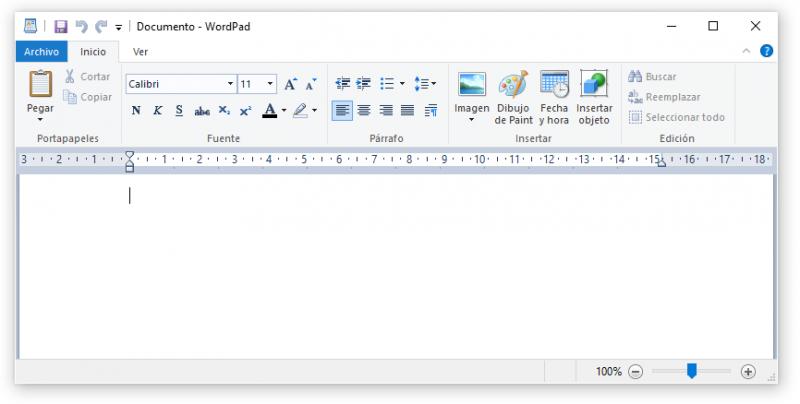
Task: Open the Archivo menu tab
Action: [41, 52]
